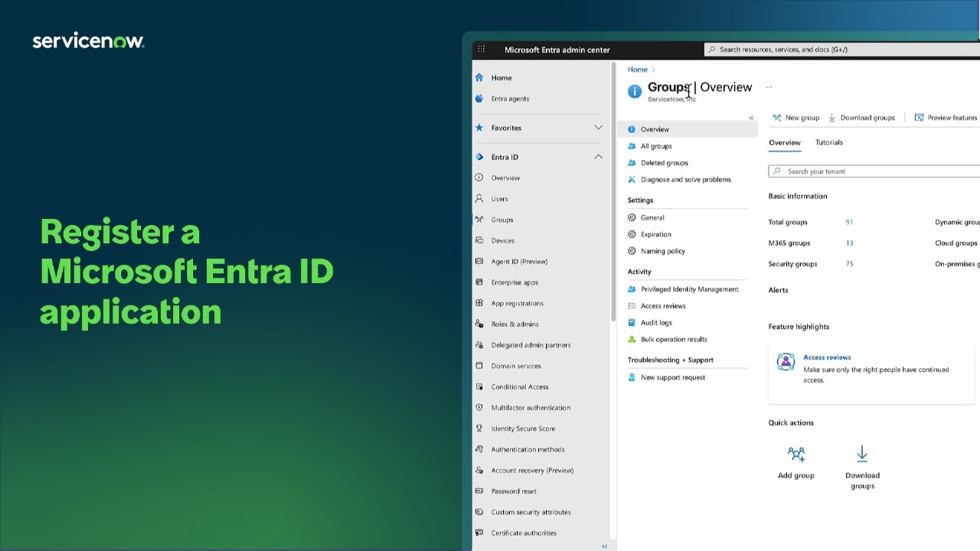Open Account recovery (Preview) in sidebar

click(x=532, y=471)
